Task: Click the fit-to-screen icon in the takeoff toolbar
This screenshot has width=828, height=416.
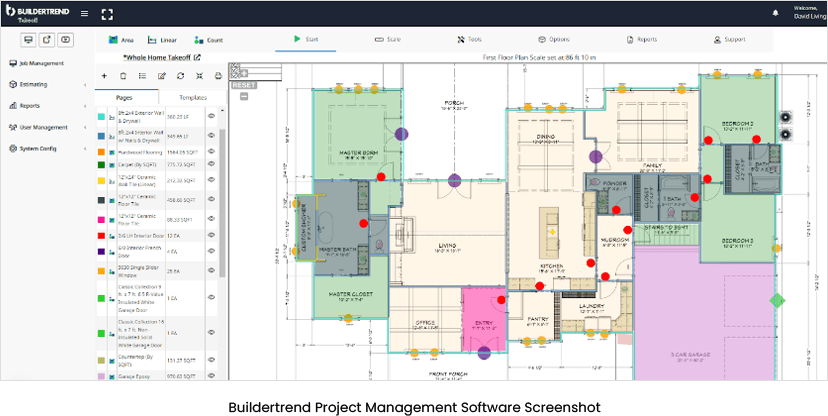Action: [x=199, y=75]
